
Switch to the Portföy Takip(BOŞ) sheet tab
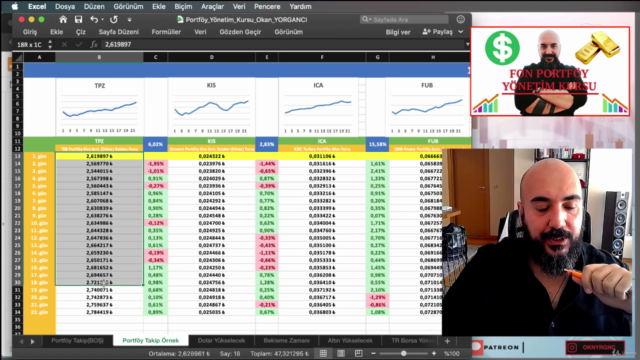pos(77,340)
